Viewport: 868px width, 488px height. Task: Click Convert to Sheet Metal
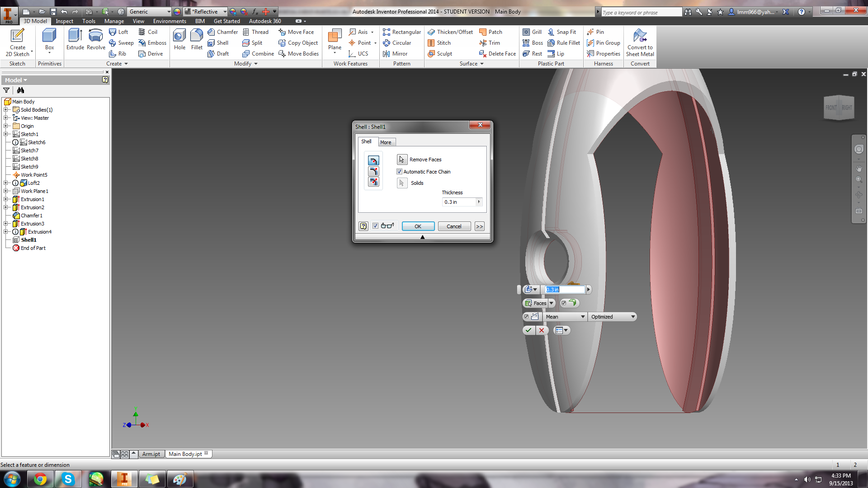640,42
